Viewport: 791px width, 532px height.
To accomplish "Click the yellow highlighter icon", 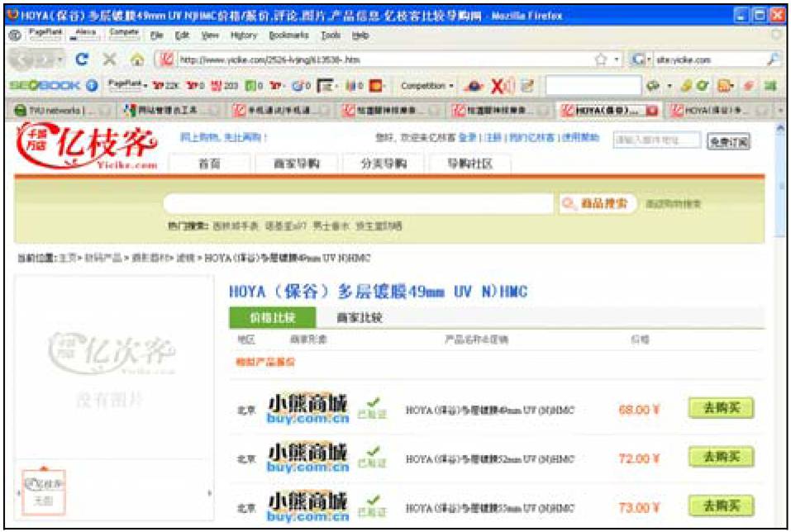I will tap(685, 86).
